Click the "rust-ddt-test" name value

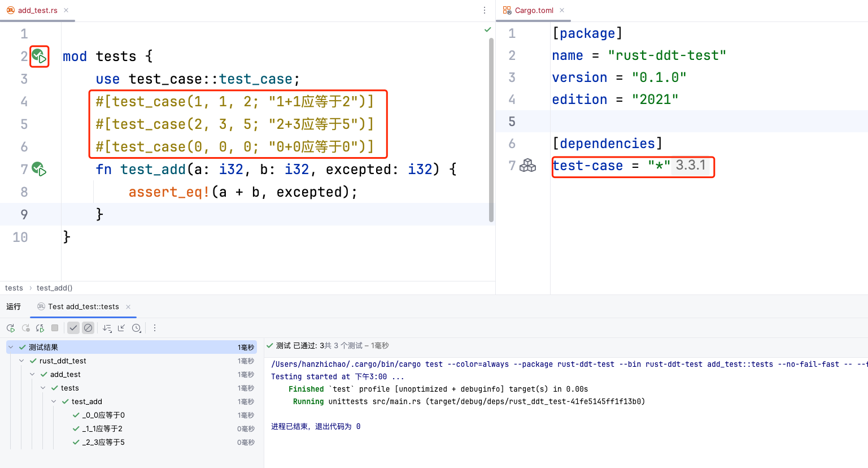pos(667,55)
